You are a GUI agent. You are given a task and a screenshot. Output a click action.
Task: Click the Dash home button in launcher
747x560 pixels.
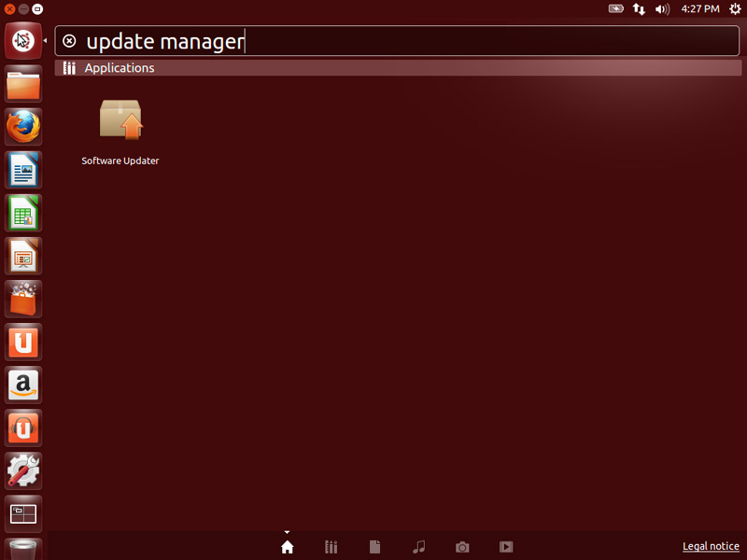click(x=22, y=41)
